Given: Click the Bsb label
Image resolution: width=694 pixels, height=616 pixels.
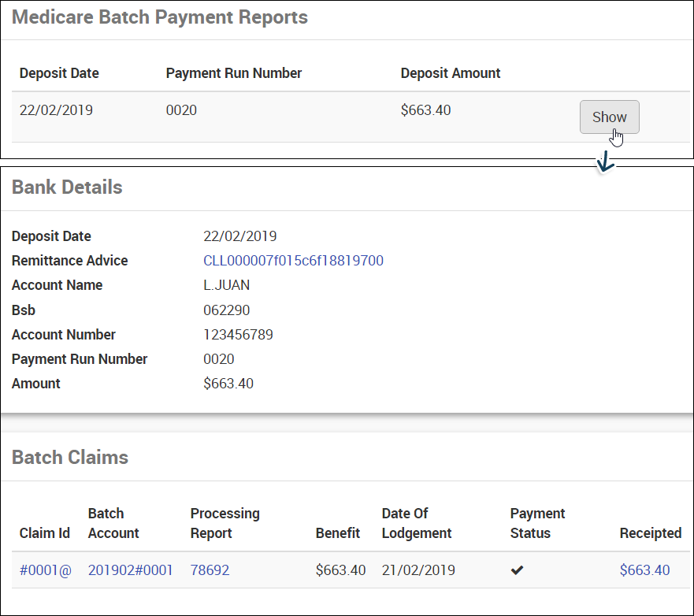Looking at the screenshot, I should (24, 310).
